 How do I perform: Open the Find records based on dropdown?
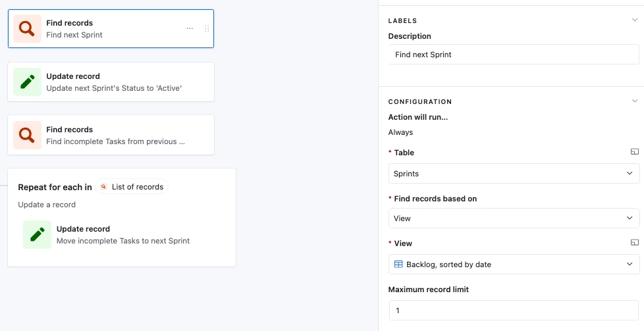point(514,218)
